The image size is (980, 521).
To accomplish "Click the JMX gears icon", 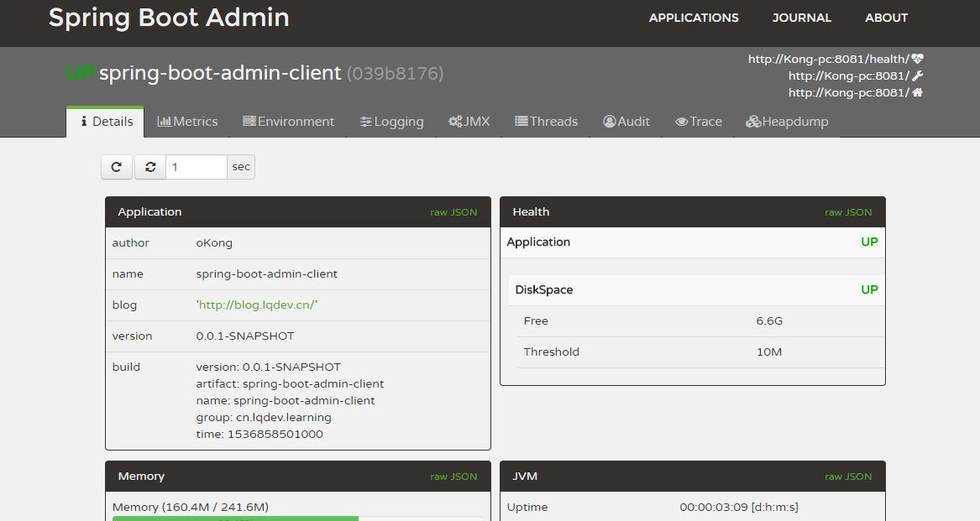I will click(456, 121).
